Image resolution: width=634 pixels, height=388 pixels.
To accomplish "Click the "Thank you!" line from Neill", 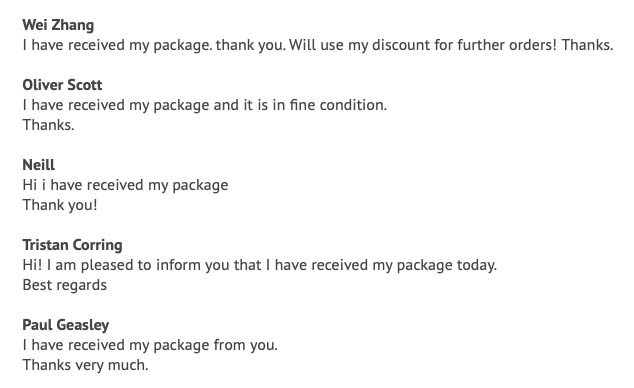I will [60, 205].
